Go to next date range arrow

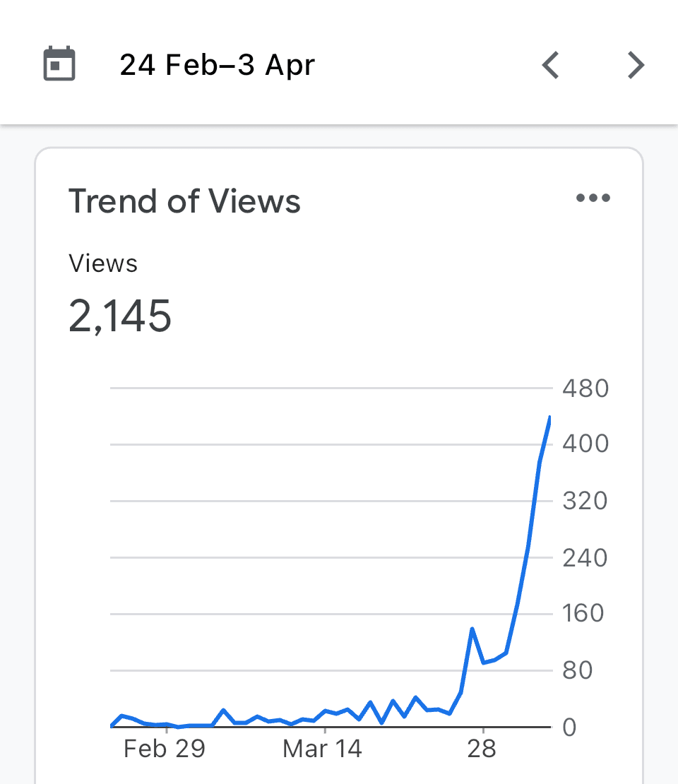pyautogui.click(x=636, y=65)
